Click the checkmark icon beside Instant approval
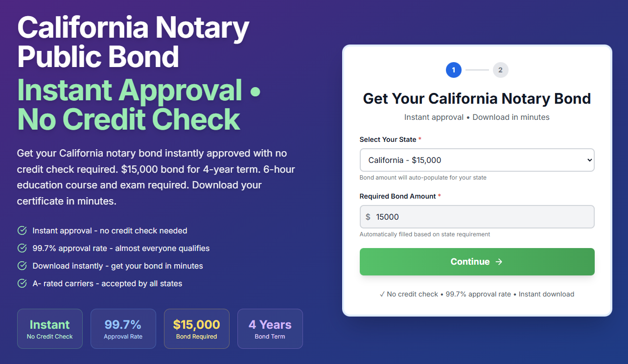 [x=22, y=230]
